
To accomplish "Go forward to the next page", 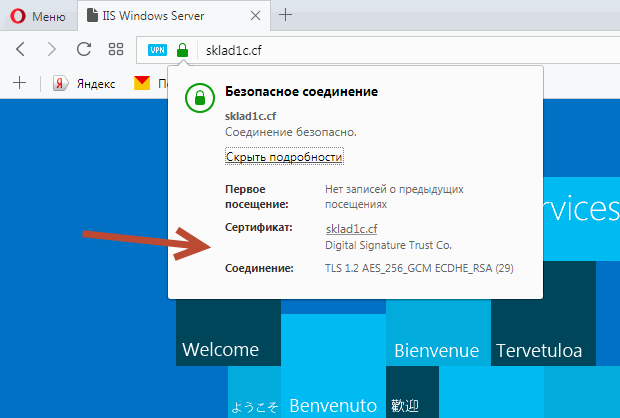I will click(x=52, y=49).
